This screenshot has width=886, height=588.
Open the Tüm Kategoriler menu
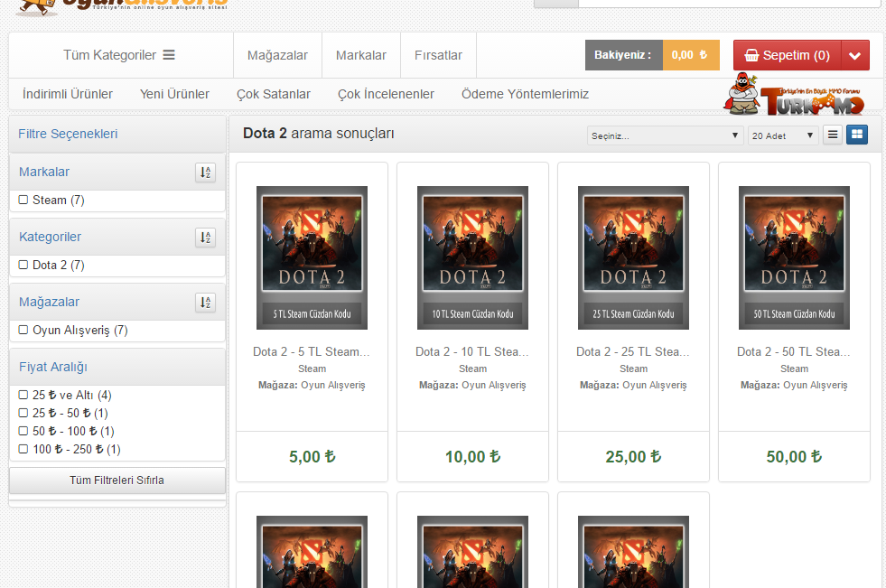(x=118, y=55)
